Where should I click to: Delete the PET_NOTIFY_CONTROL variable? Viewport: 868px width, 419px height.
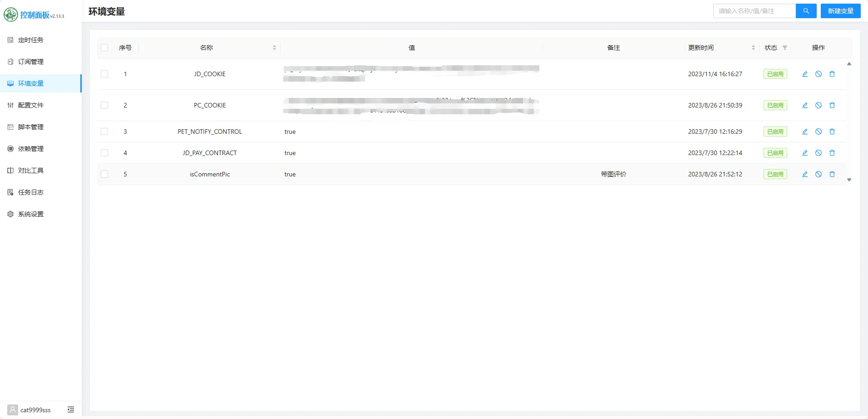tap(832, 132)
